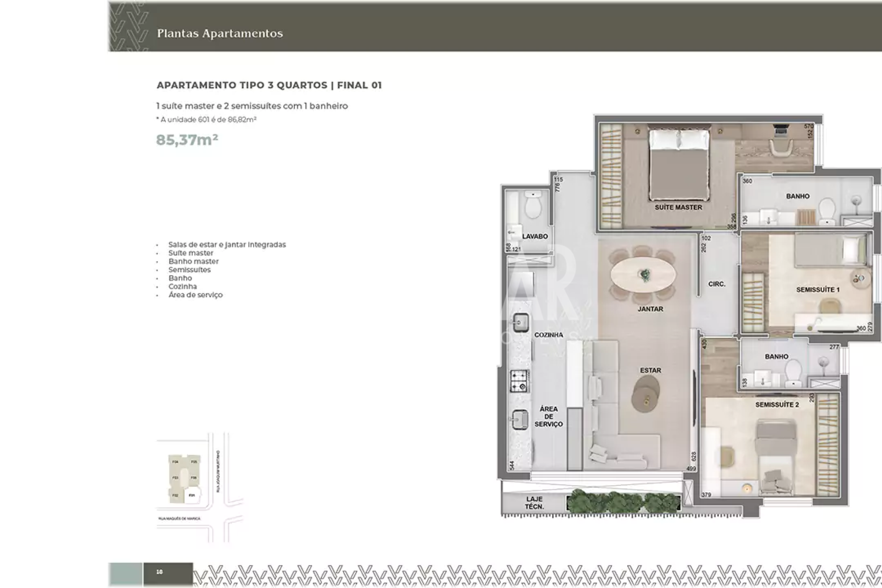The height and width of the screenshot is (588, 882).
Task: Click the 'Cozinha' list item
Action: pyautogui.click(x=182, y=286)
